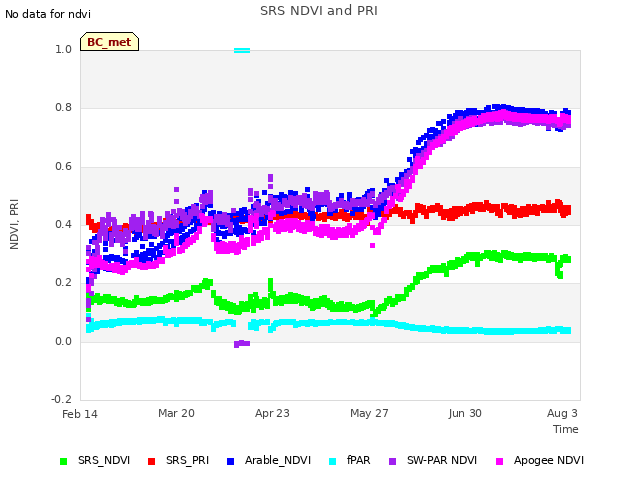Click the May 27 x-axis tick label
The width and height of the screenshot is (640, 480).
coord(369,413)
